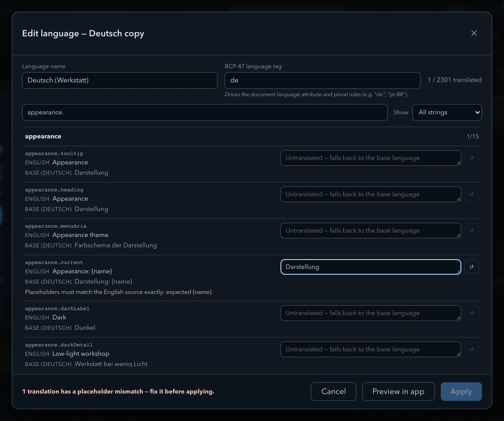Click the 'Farbschema der Darstellung' base text
This screenshot has width=504, height=421.
click(x=116, y=245)
